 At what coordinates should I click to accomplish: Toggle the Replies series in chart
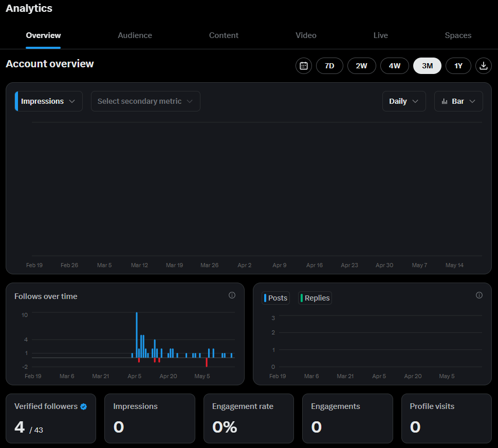315,298
